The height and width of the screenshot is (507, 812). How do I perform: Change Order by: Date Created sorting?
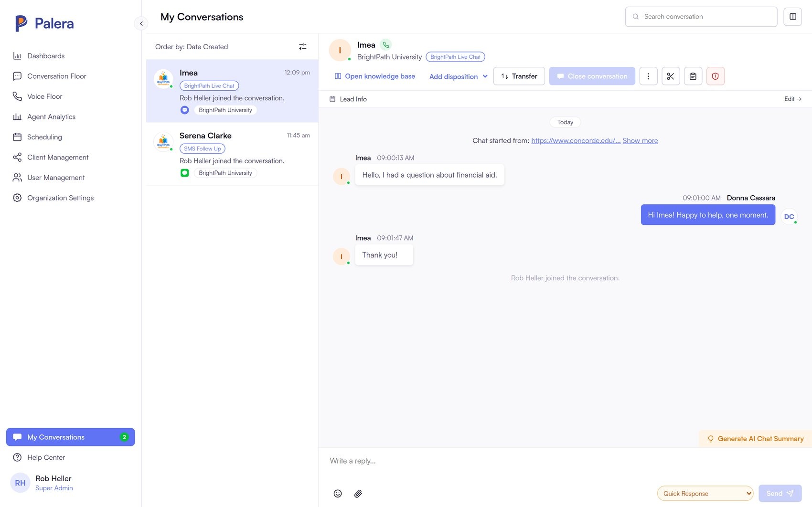pos(191,47)
